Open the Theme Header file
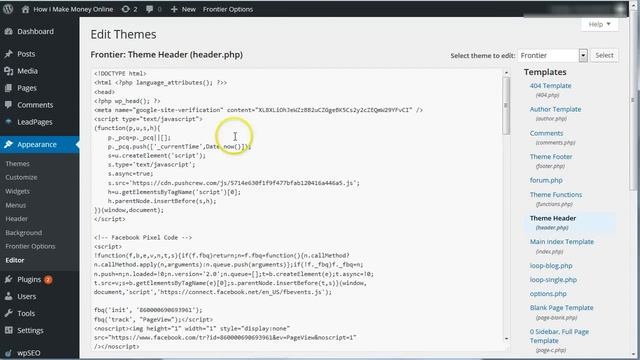The width and height of the screenshot is (640, 360). (x=553, y=218)
